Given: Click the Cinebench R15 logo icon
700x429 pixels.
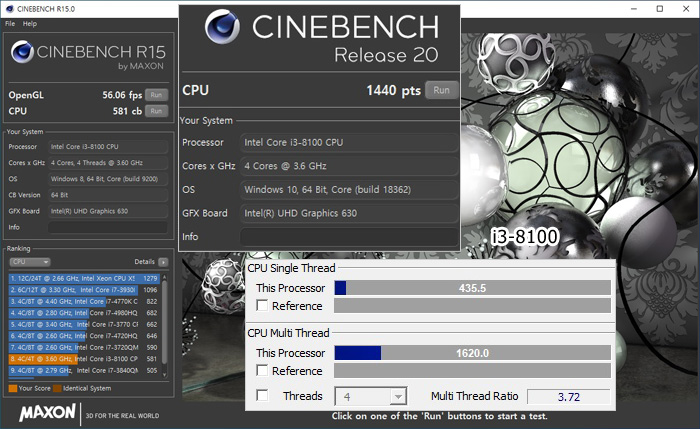Looking at the screenshot, I should [x=22, y=52].
